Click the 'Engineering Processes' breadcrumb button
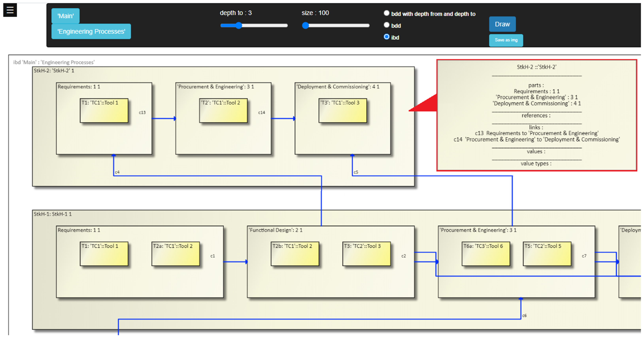The width and height of the screenshot is (644, 338). 91,31
